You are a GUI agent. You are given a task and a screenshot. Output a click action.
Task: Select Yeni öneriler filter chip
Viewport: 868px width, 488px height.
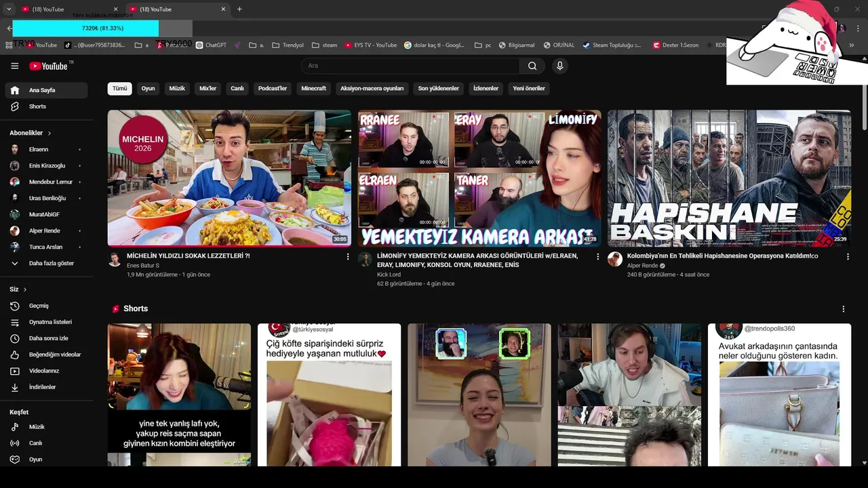529,88
